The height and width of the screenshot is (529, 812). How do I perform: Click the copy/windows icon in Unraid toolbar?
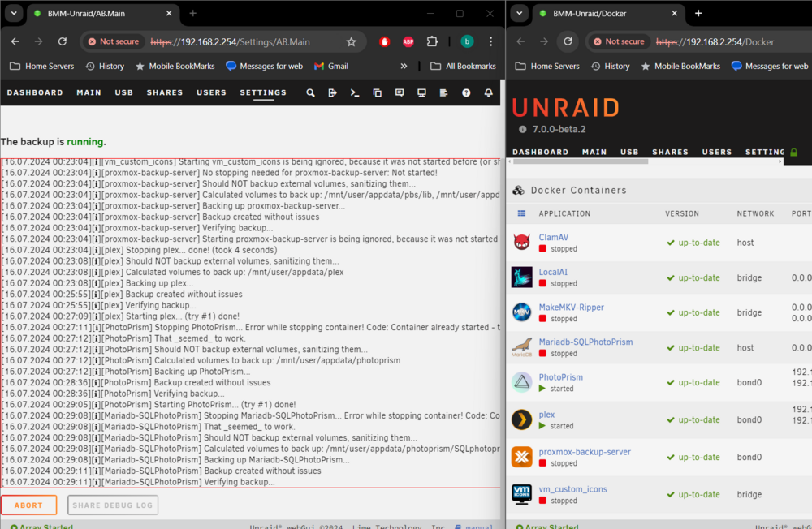click(x=377, y=92)
